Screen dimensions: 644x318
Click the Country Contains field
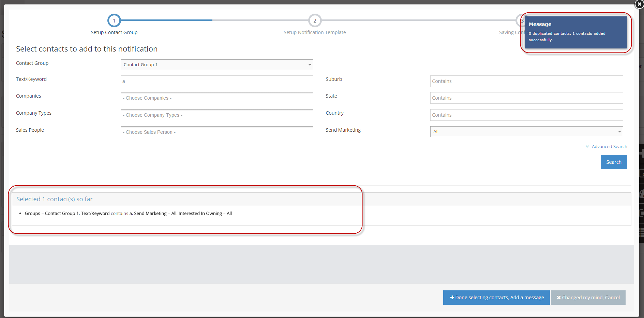[526, 115]
